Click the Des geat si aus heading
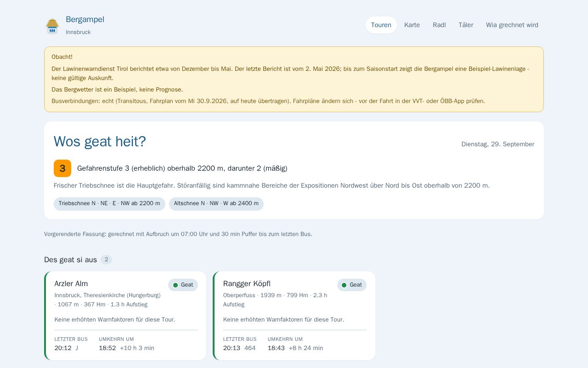This screenshot has height=368, width=588. [70, 260]
